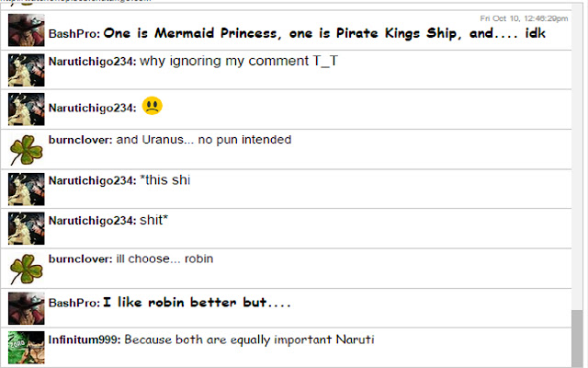Click burnclover's clover avatar beside the Uranus message
Viewport: 588px width, 368px height.
pyautogui.click(x=27, y=149)
